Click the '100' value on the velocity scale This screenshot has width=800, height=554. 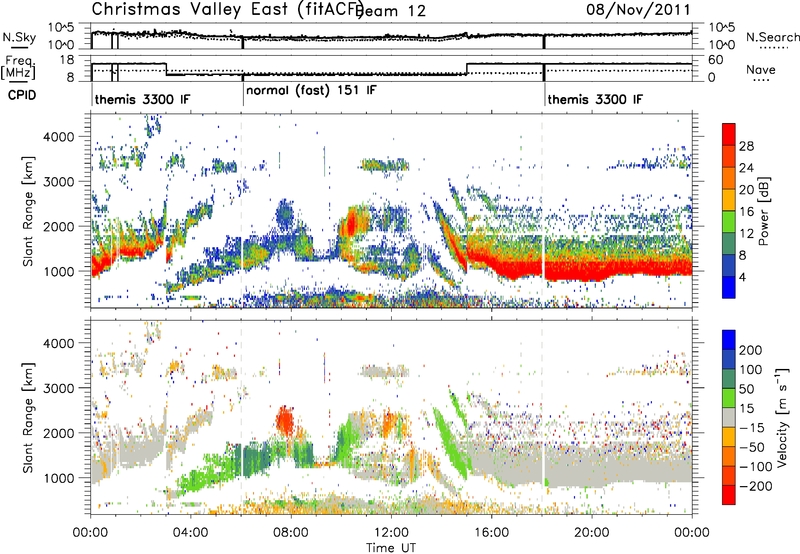pos(751,370)
